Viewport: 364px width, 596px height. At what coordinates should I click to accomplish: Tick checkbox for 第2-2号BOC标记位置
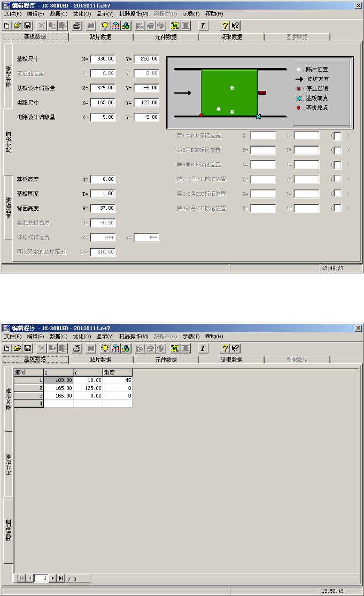(x=337, y=194)
